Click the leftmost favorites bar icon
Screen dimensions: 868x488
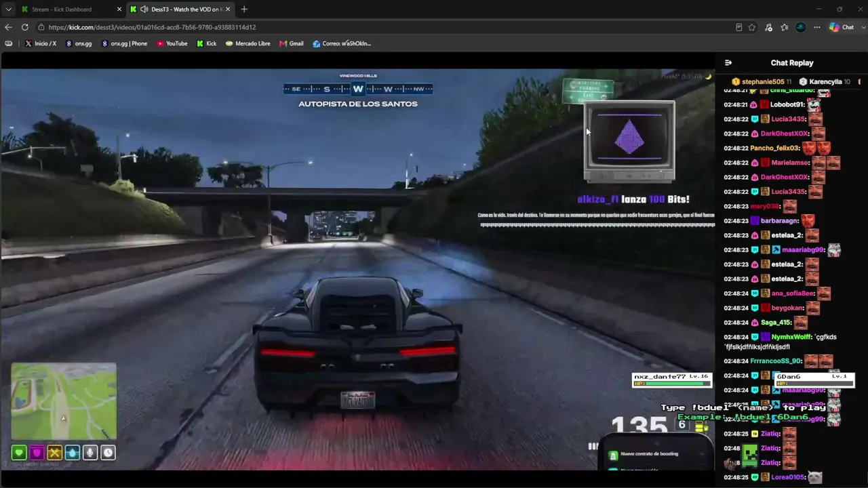(8, 43)
